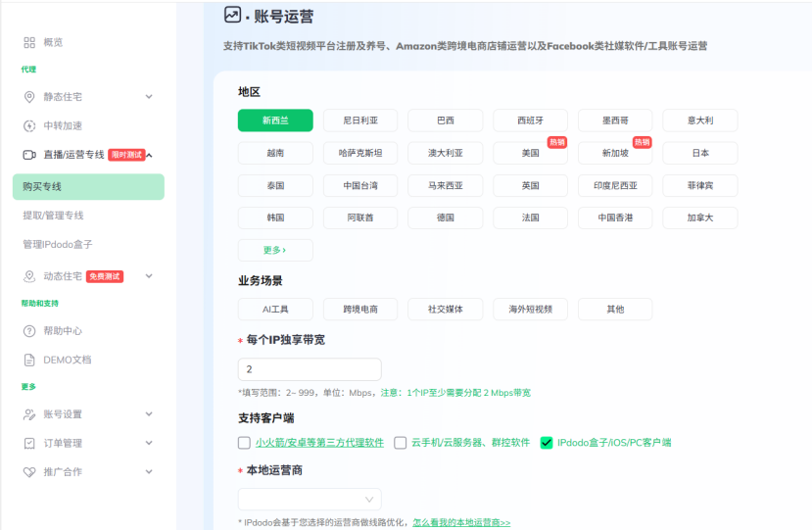Expand the 动态住宅 menu chevron
This screenshot has height=531, width=812.
(149, 276)
